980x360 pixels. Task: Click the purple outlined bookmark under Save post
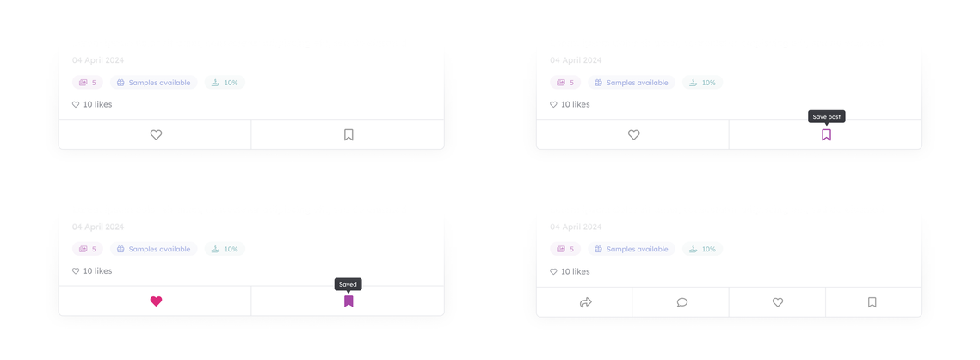(826, 134)
